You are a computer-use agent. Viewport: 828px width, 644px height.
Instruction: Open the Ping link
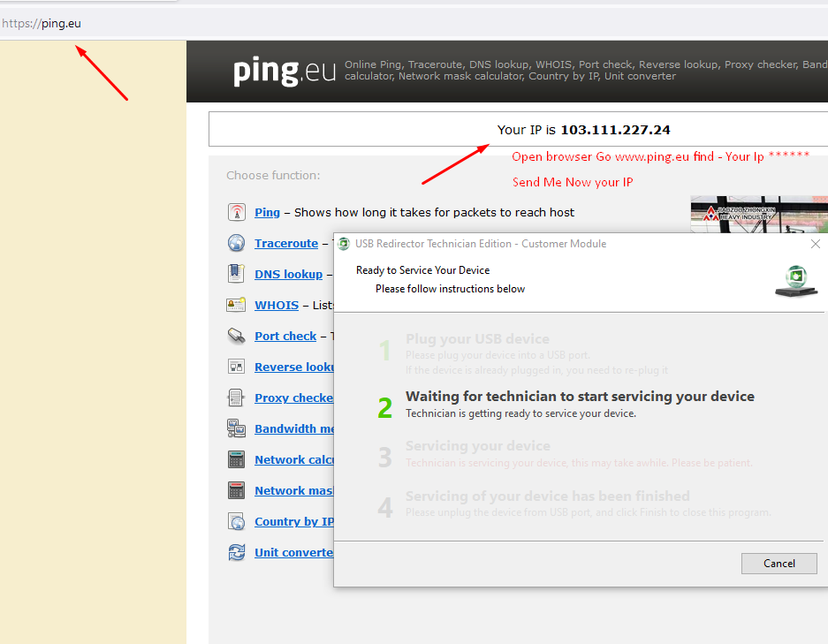pos(267,212)
